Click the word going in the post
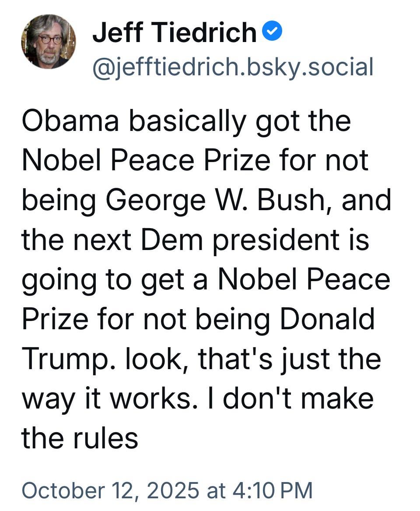 coord(59,280)
